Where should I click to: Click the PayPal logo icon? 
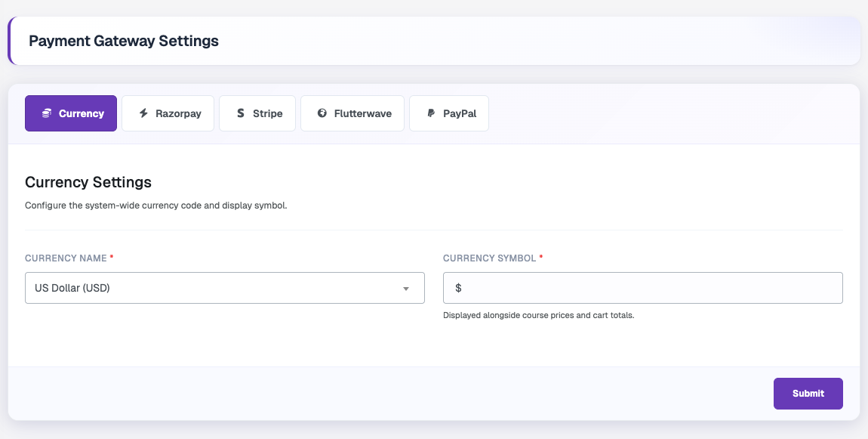pyautogui.click(x=431, y=113)
